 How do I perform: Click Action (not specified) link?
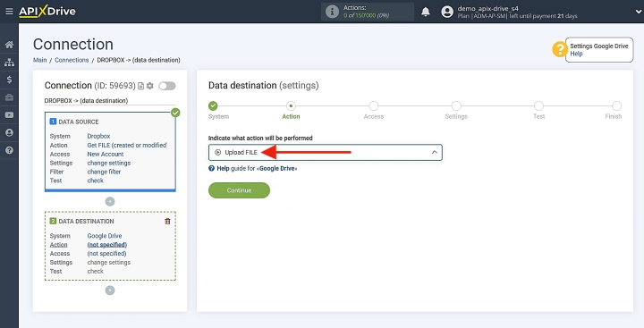point(106,245)
